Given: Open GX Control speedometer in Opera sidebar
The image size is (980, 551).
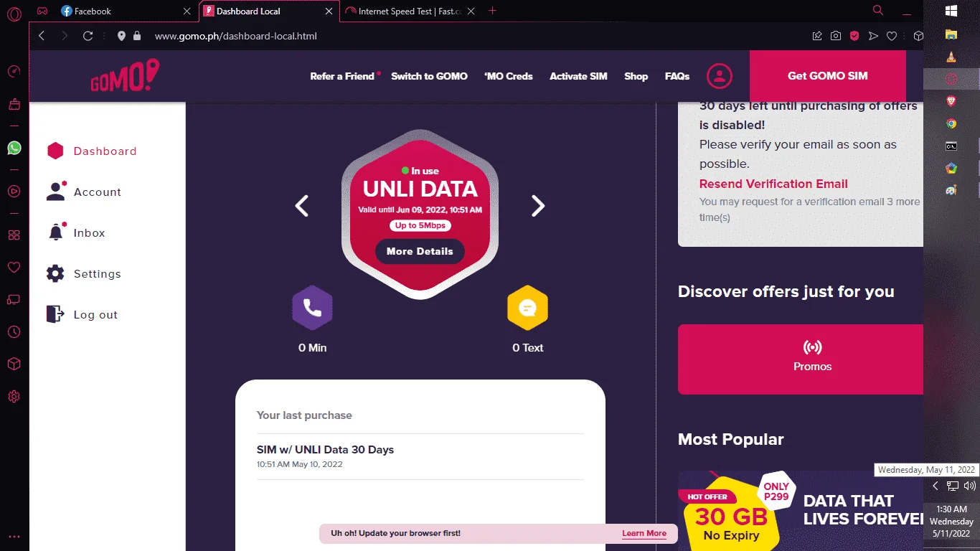Looking at the screenshot, I should 14,72.
